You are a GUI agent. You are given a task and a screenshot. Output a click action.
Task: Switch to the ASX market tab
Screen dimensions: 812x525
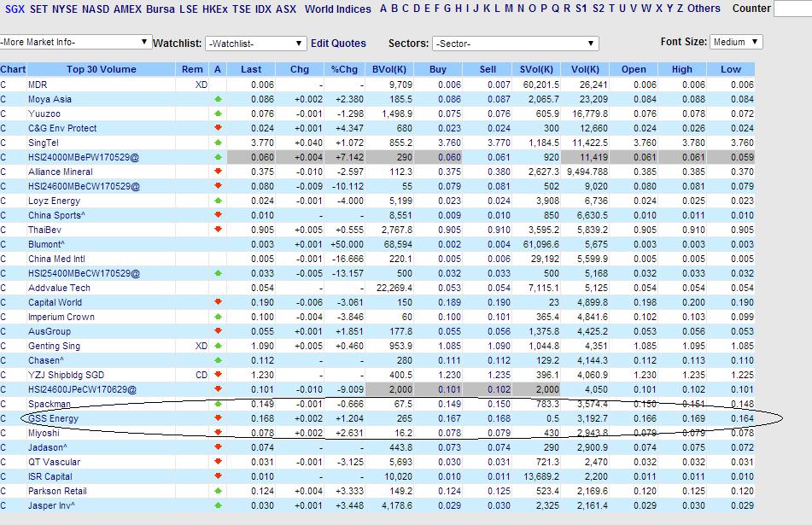pos(286,9)
